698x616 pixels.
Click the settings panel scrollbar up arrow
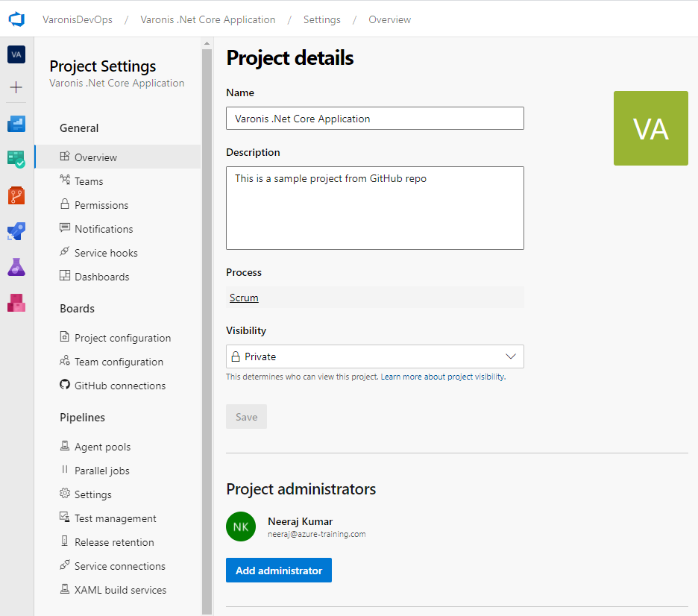(207, 43)
